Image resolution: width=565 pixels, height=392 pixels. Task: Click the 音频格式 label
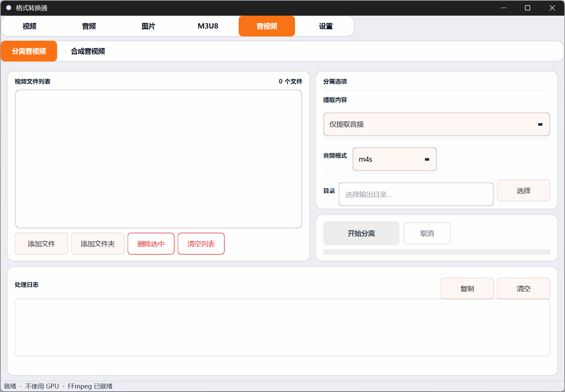tap(335, 155)
